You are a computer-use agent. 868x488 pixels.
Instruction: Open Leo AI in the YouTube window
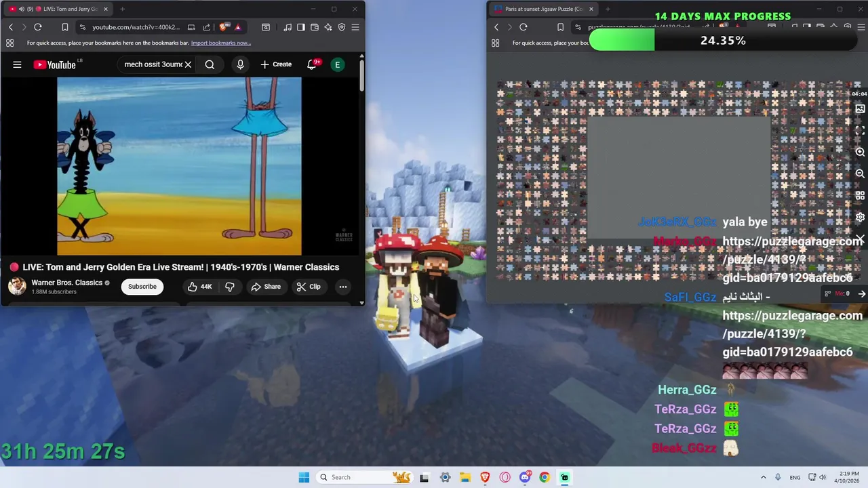tap(328, 27)
